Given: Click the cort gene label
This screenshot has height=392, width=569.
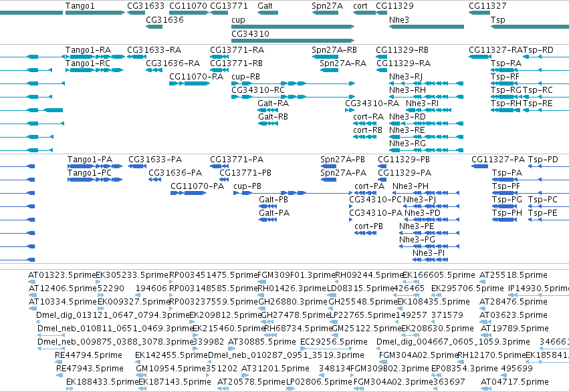Looking at the screenshot, I should (x=360, y=6).
